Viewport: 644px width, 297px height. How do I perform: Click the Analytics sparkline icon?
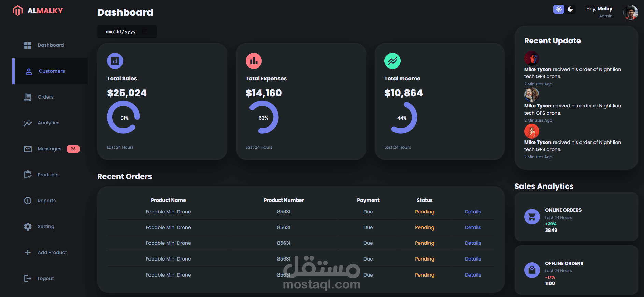pos(28,123)
